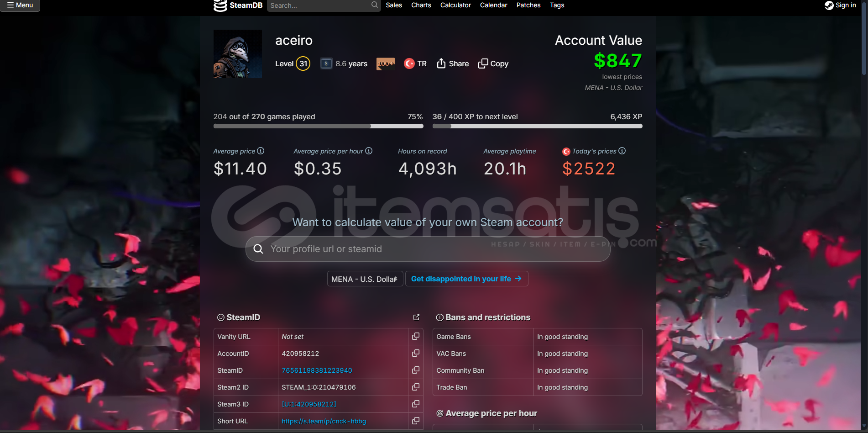Click the Turkey flag icon next to TR
Image resolution: width=868 pixels, height=433 pixels.
coord(409,63)
